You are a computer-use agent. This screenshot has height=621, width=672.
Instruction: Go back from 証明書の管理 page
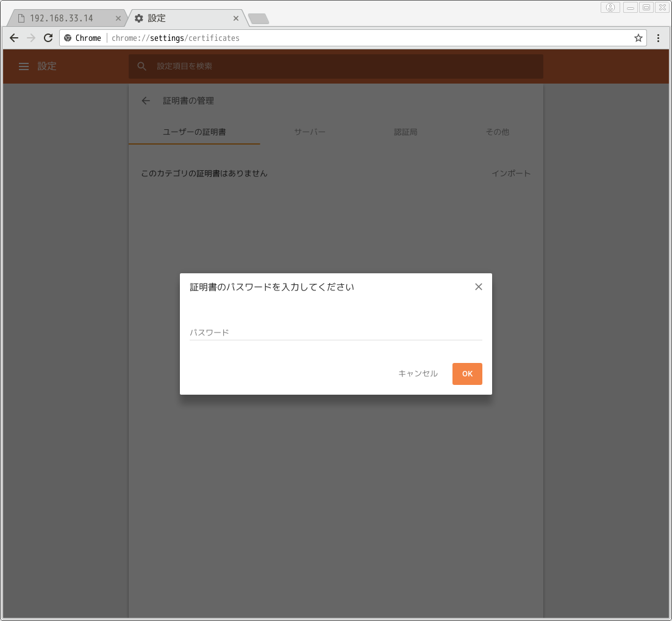(x=146, y=101)
